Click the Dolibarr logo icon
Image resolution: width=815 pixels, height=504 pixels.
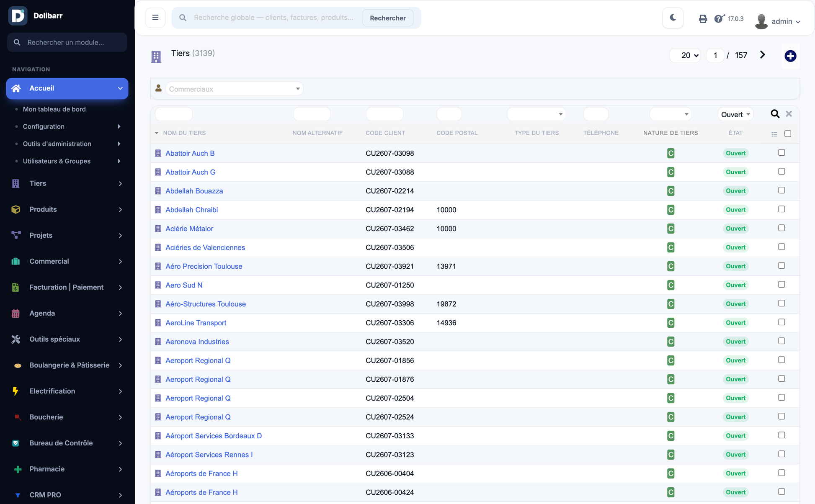[18, 15]
